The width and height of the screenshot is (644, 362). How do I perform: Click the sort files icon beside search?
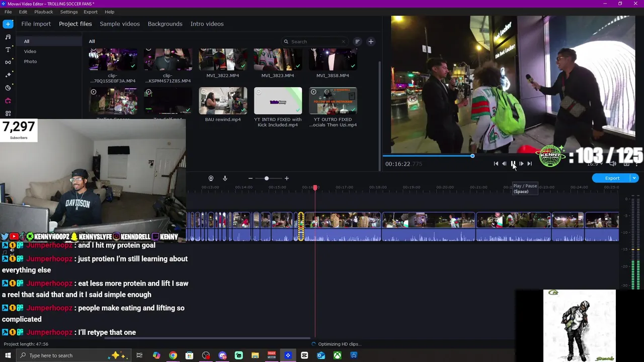tap(357, 42)
